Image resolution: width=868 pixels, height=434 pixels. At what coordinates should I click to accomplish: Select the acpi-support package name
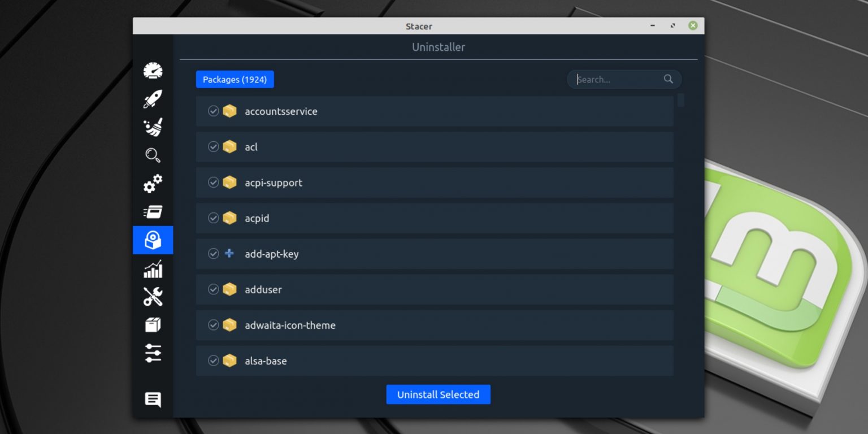point(274,183)
